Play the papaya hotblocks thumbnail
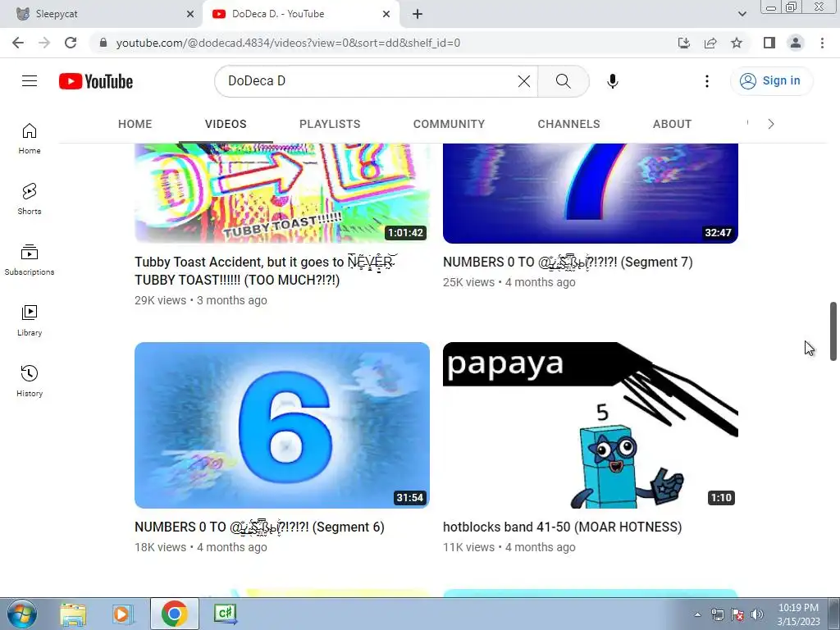 (591, 426)
